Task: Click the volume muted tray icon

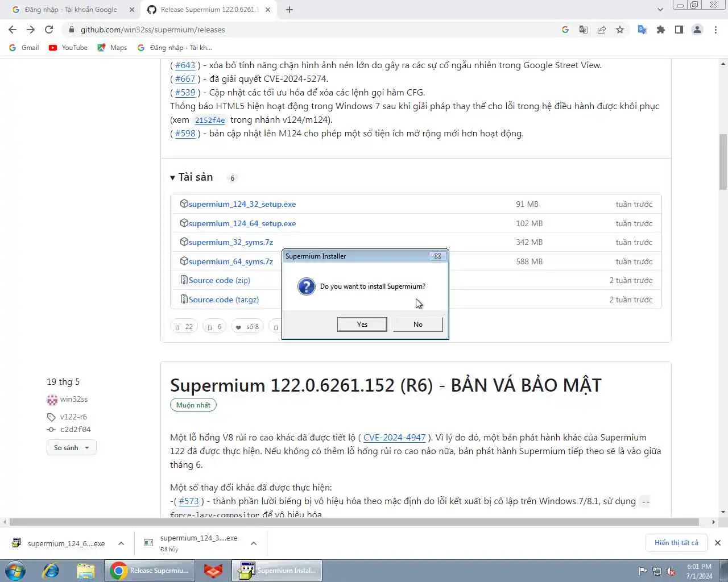Action: click(x=671, y=571)
